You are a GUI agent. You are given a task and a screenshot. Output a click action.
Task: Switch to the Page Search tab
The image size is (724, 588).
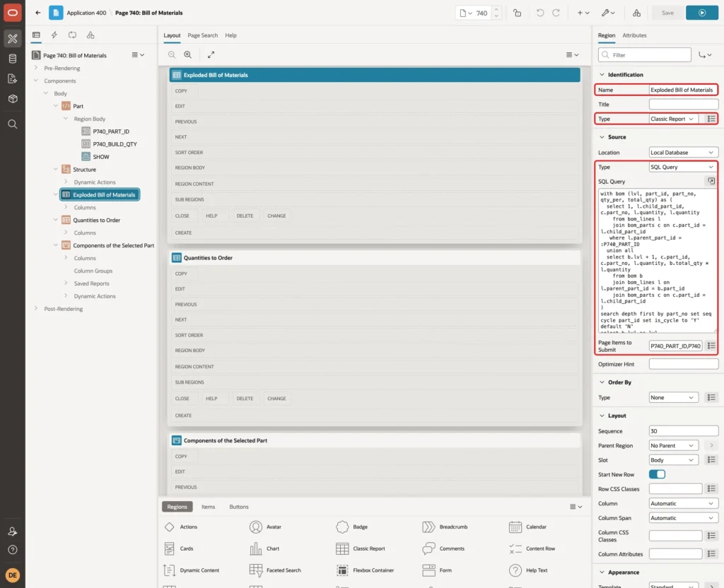pos(202,35)
